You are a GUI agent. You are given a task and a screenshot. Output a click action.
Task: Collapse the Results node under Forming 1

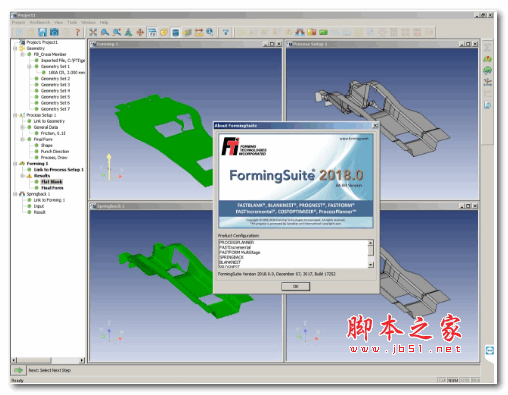(22, 176)
